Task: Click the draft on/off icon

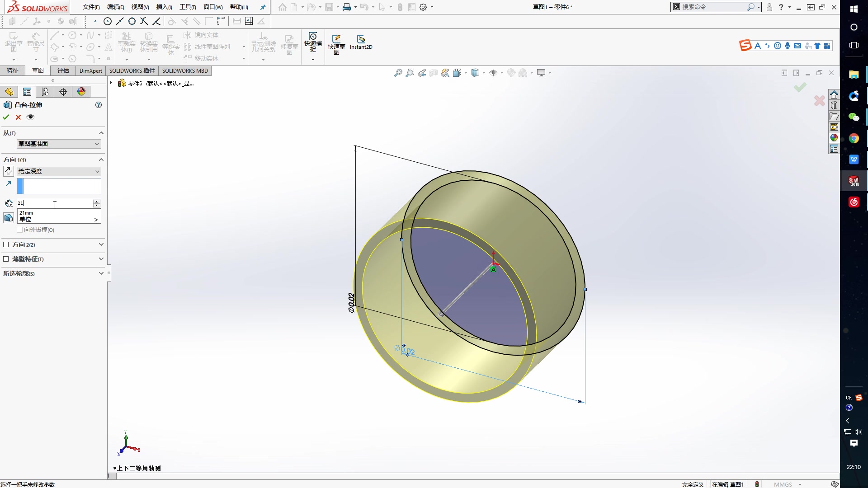Action: (8, 218)
